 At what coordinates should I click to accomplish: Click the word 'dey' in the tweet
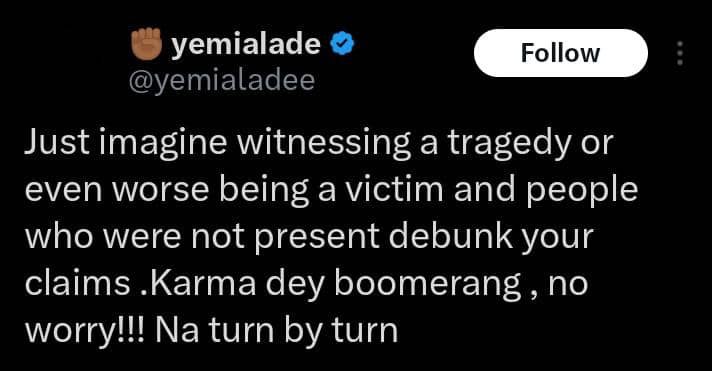pyautogui.click(x=295, y=284)
